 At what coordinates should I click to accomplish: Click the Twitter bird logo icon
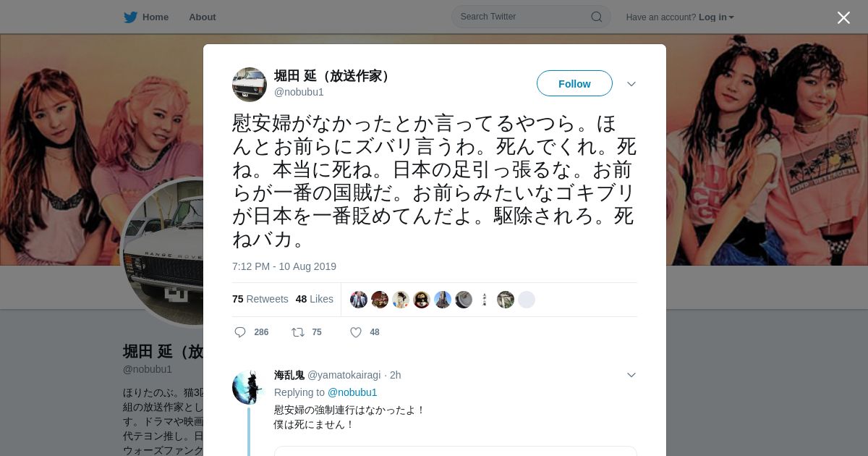click(x=130, y=17)
